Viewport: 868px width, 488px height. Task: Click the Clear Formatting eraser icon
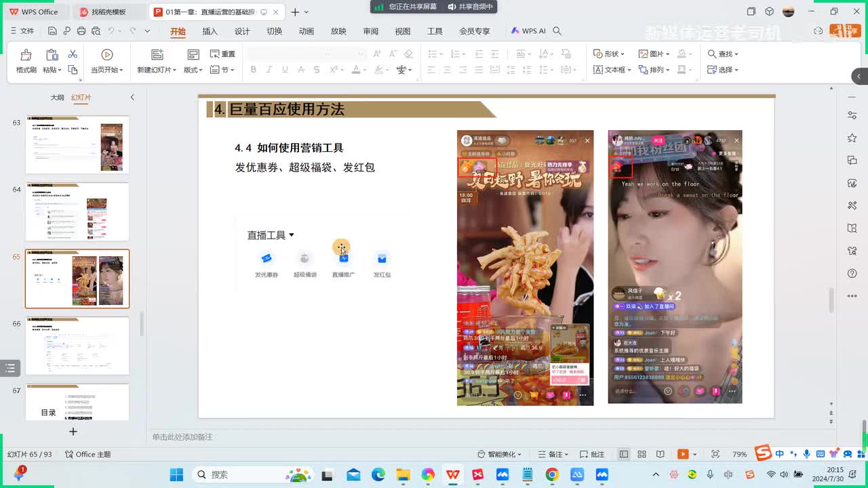pos(408,54)
